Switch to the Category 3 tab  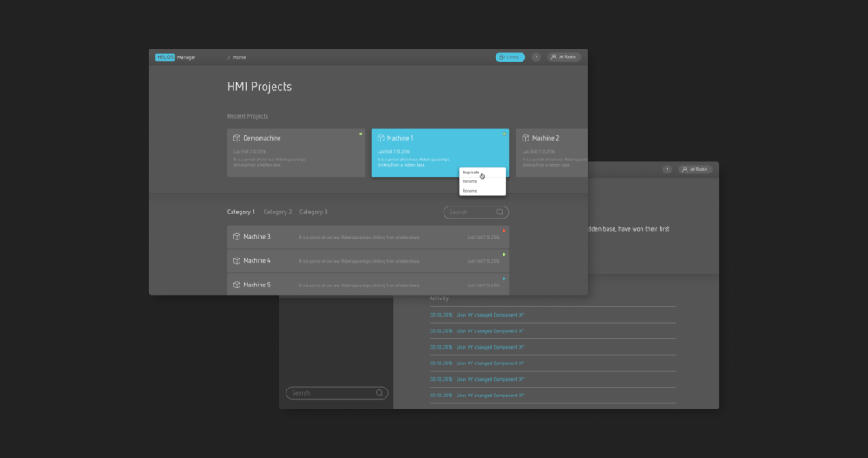tap(313, 212)
